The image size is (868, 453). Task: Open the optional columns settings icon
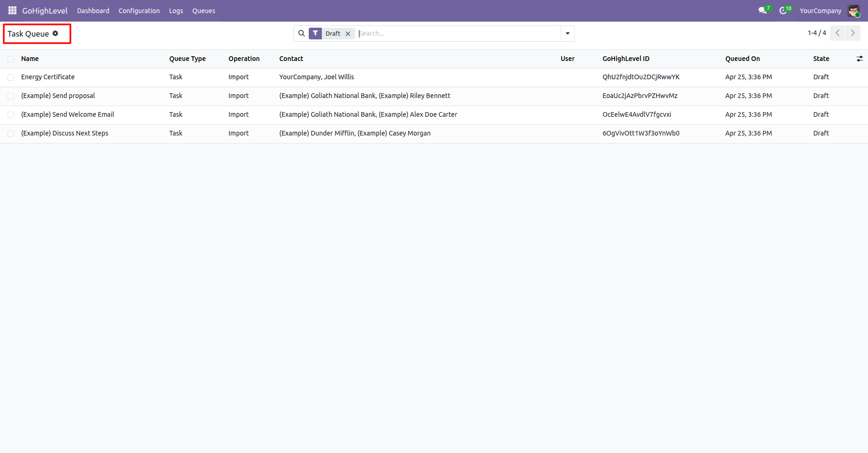(860, 59)
